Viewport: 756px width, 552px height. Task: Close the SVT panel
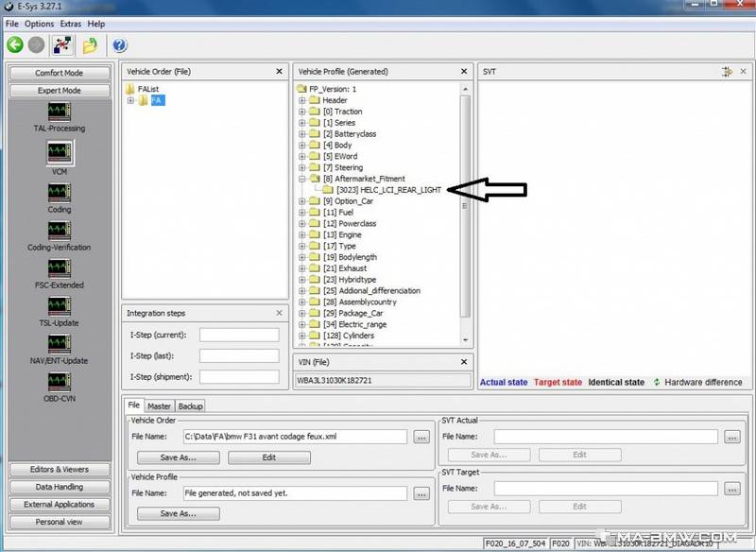(743, 71)
